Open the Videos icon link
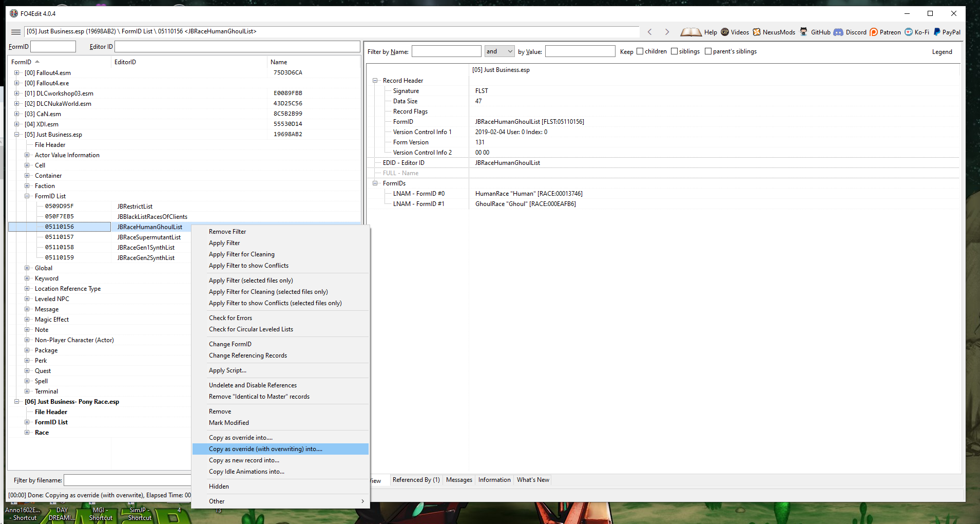 point(725,32)
